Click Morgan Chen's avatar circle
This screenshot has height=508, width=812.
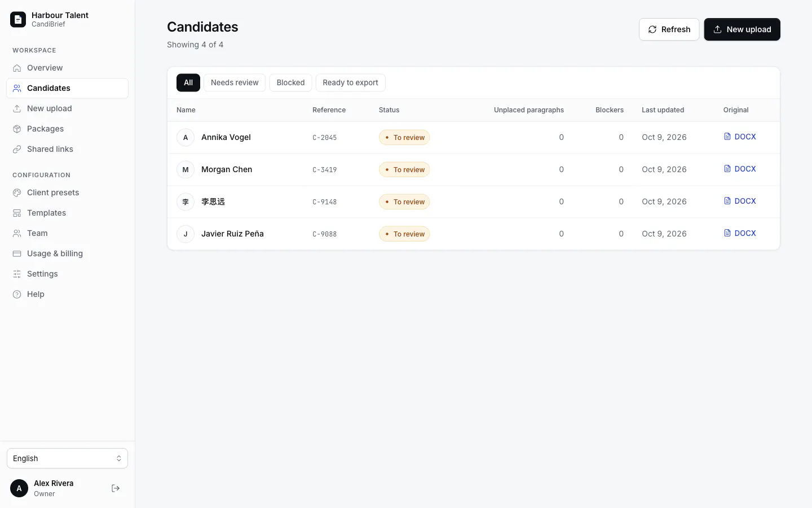click(x=186, y=169)
